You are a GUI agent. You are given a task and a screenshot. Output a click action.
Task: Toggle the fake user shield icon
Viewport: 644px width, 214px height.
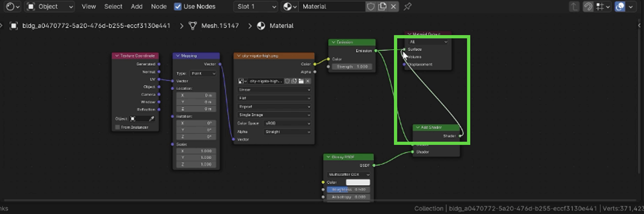(371, 6)
